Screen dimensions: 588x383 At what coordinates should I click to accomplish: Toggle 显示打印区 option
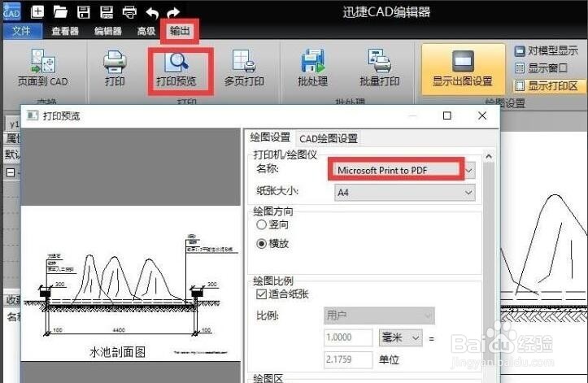tap(546, 86)
